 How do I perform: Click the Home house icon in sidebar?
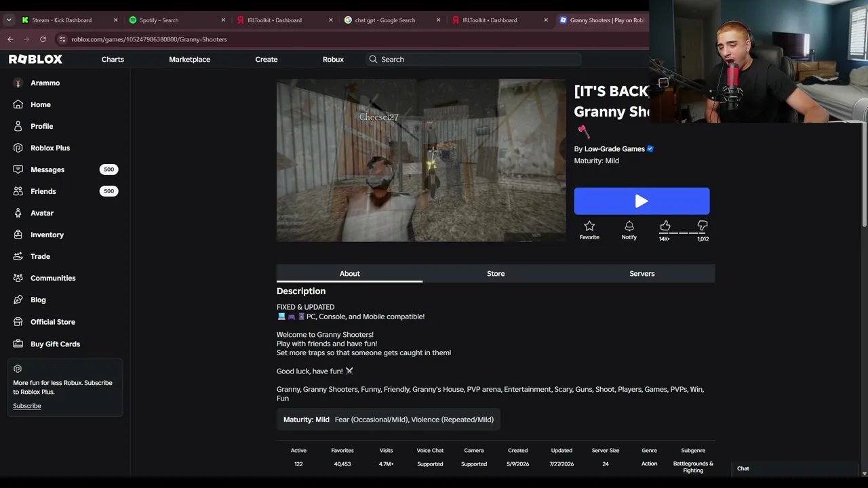18,104
